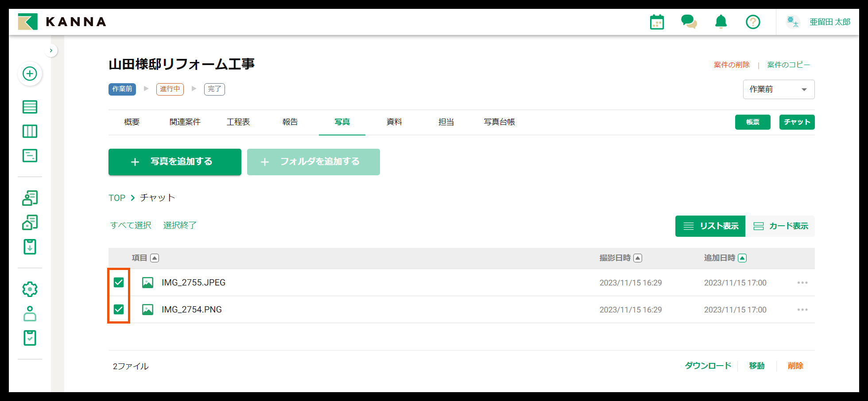Switch to the 工程表 tab
Screen dimensions: 868x401
(x=238, y=122)
